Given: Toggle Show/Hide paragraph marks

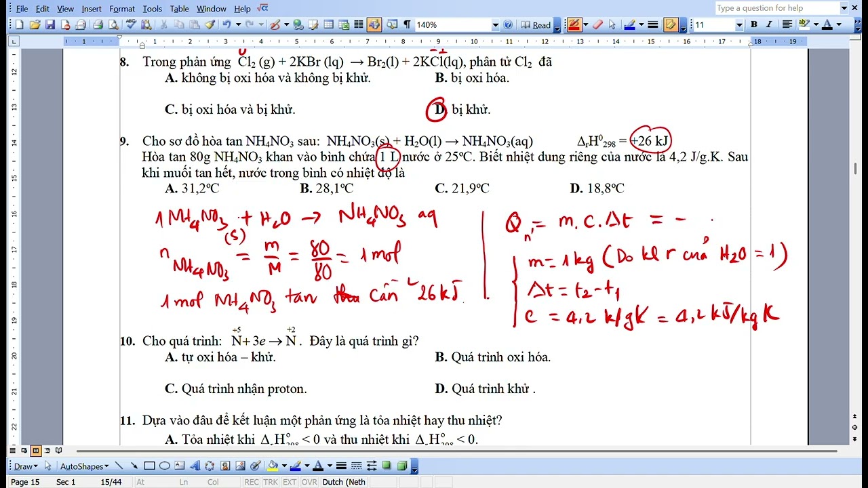Looking at the screenshot, I should point(407,24).
